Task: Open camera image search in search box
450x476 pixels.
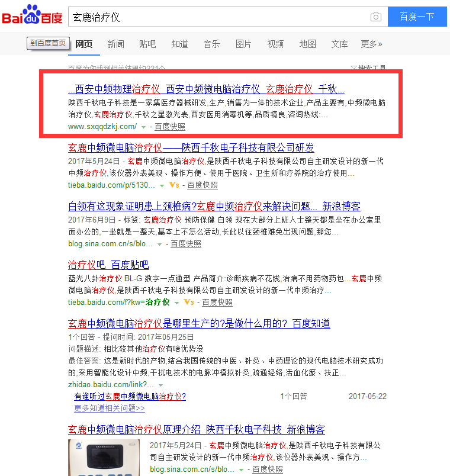Action: point(375,17)
